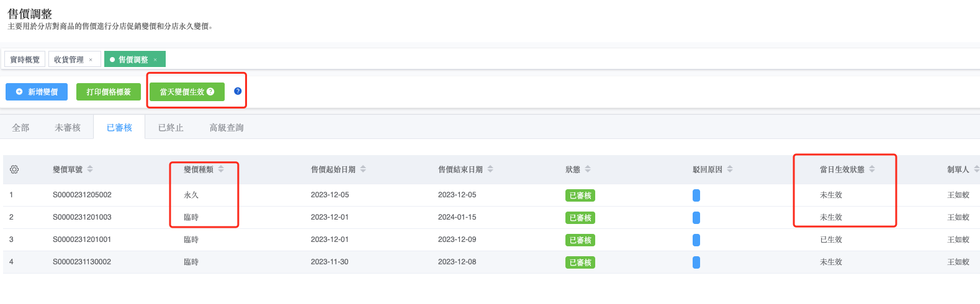The height and width of the screenshot is (304, 980).
Task: Select the 已終止 filter tab
Action: 171,128
